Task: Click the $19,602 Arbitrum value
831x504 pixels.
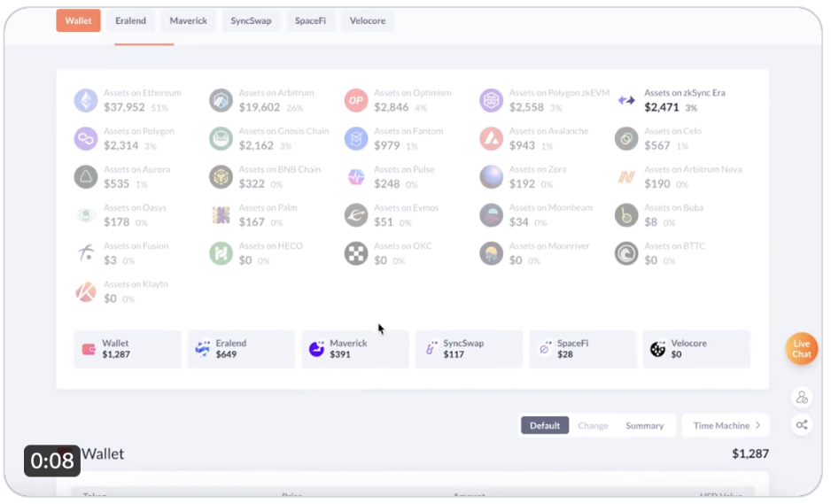Action: [x=260, y=107]
